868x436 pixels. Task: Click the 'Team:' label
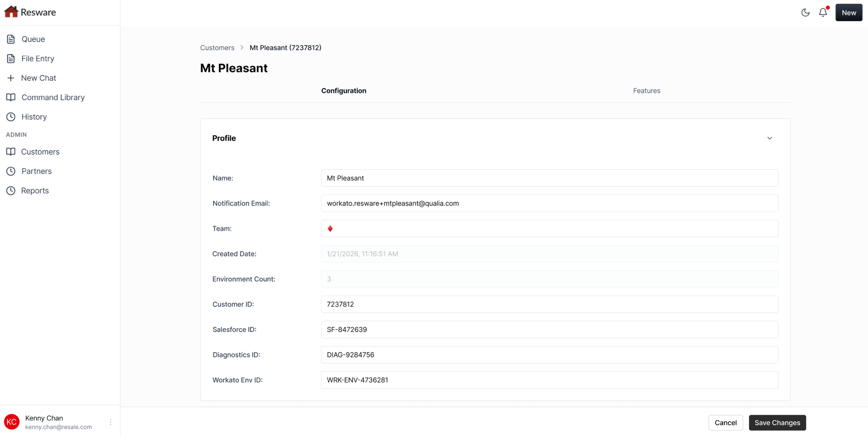[222, 229]
